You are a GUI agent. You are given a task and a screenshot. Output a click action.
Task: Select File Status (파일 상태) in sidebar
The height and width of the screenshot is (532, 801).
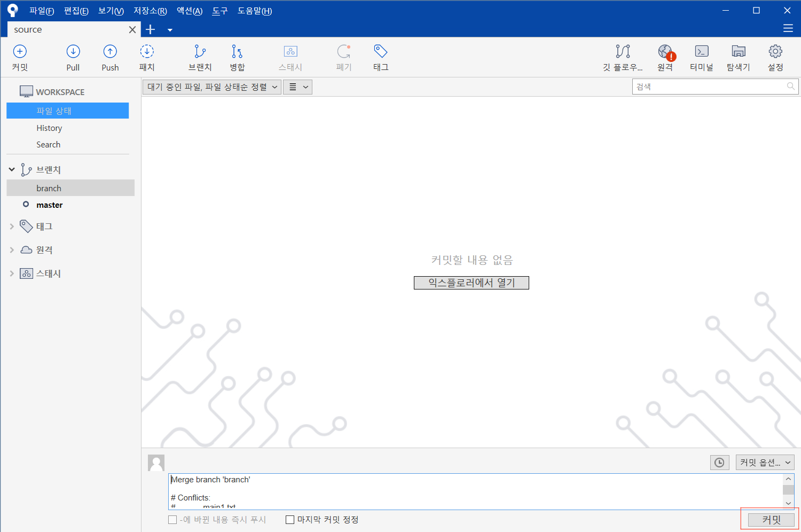(x=68, y=111)
